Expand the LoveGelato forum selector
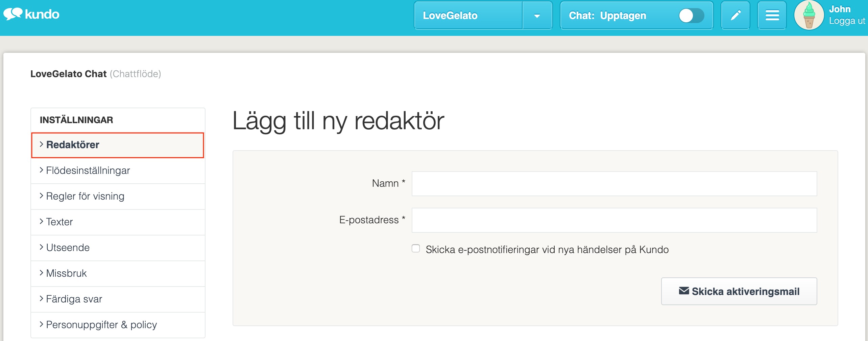 tap(468, 16)
